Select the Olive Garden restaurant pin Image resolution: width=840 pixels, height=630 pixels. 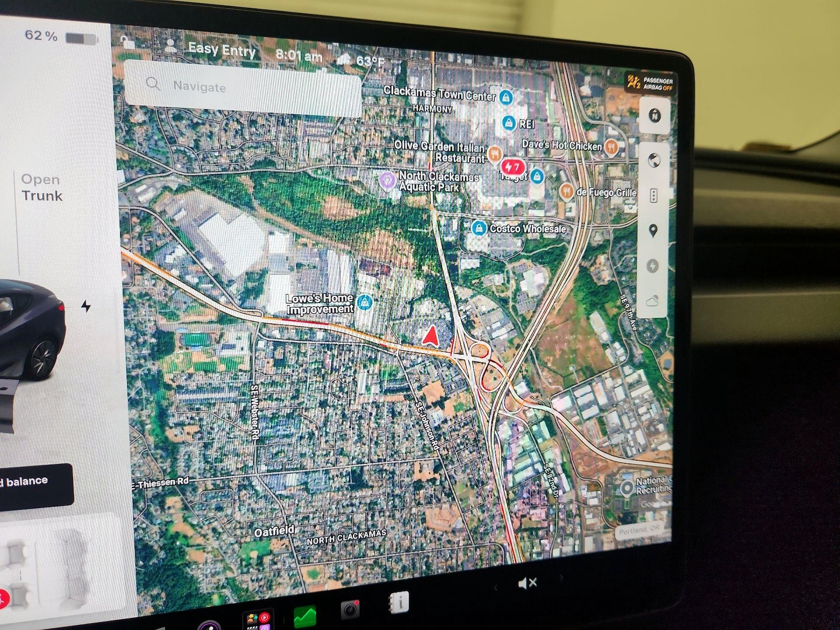pos(495,154)
